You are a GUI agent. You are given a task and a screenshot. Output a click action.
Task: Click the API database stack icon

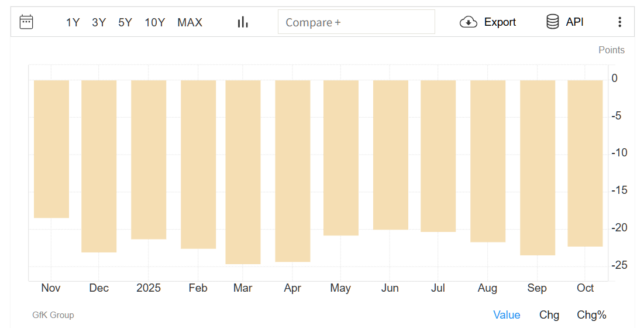(x=552, y=22)
